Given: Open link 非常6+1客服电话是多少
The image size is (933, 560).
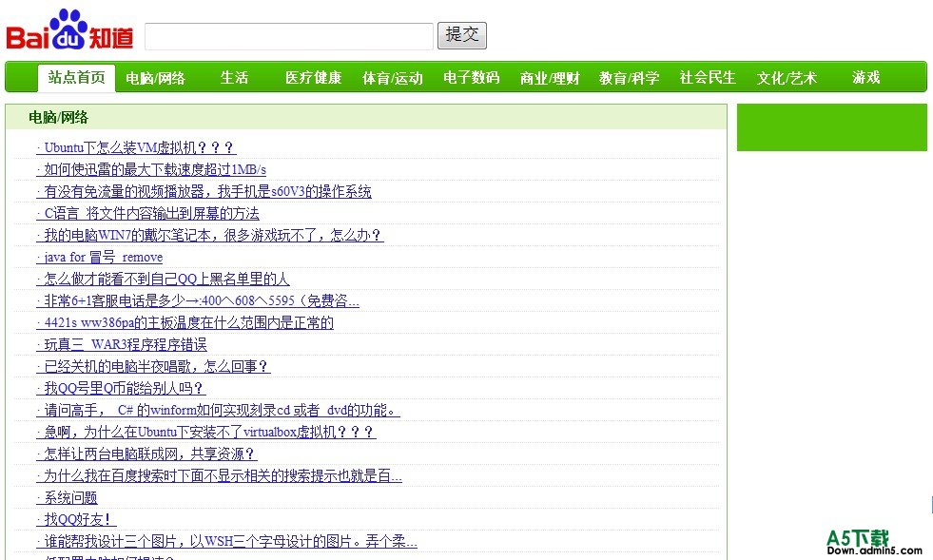Looking at the screenshot, I should click(x=198, y=301).
